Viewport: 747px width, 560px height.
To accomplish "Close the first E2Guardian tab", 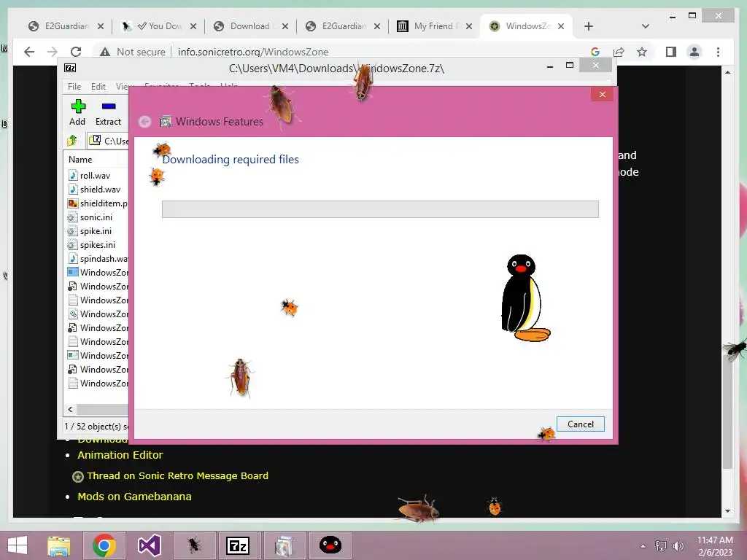I will tap(101, 26).
